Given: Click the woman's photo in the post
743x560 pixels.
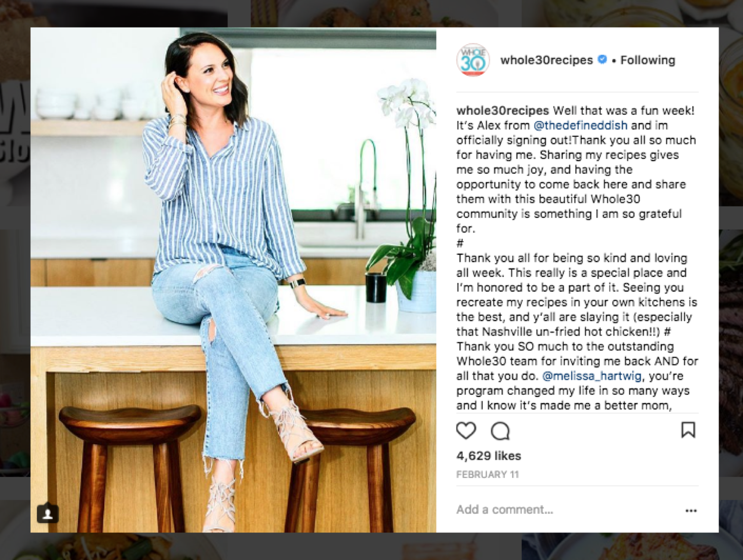Looking at the screenshot, I should click(x=233, y=280).
